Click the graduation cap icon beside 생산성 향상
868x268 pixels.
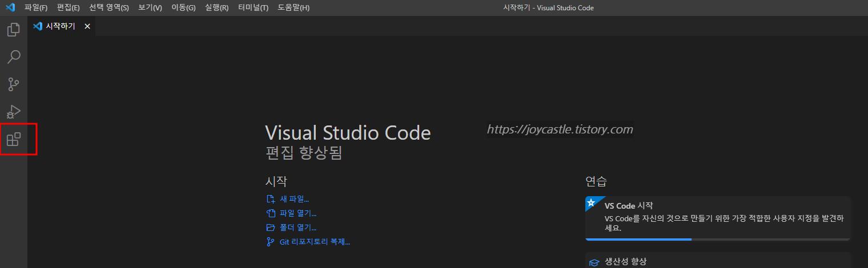click(x=594, y=262)
